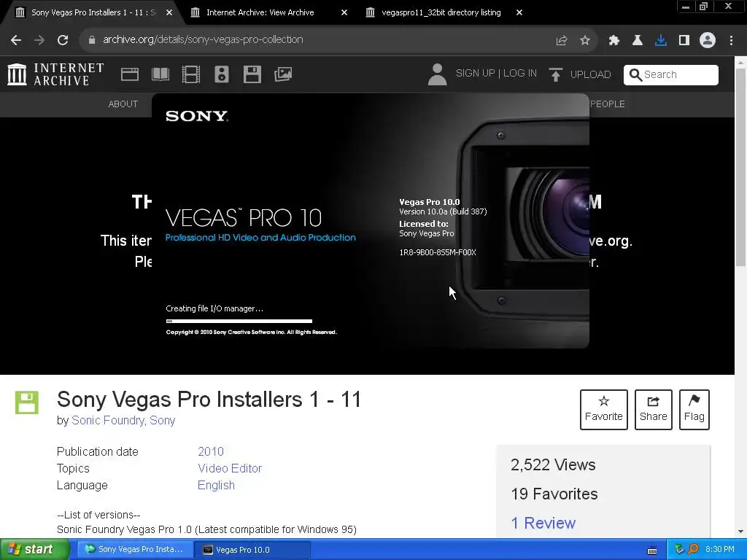Click LOG IN link
The width and height of the screenshot is (747, 560).
click(519, 74)
